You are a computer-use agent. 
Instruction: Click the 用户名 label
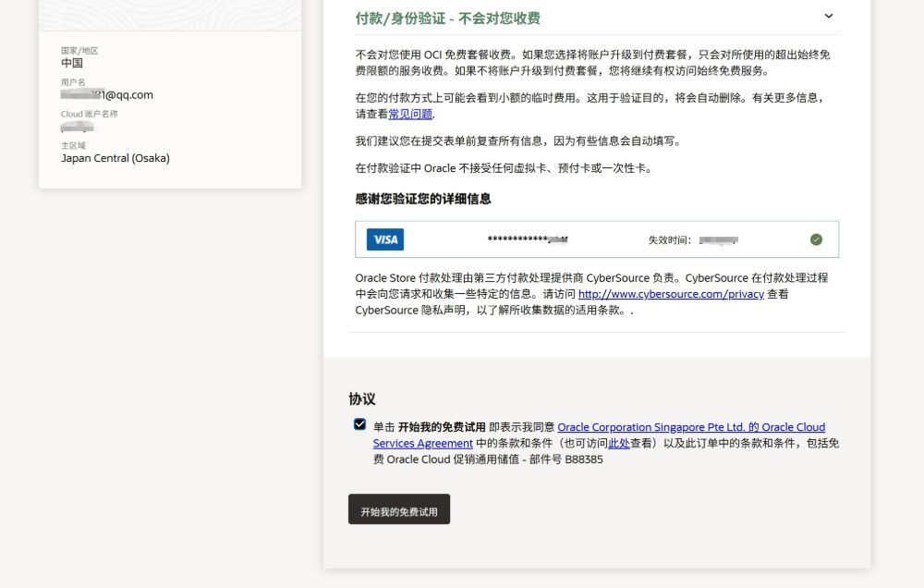coord(73,82)
